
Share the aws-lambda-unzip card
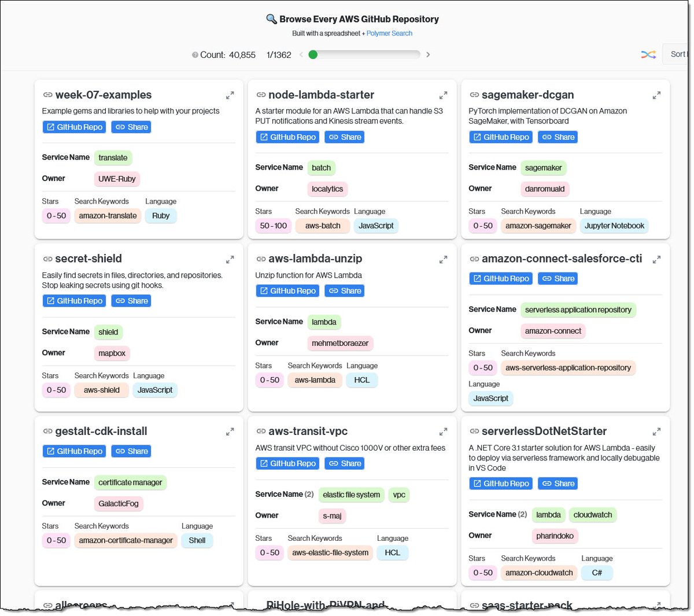345,291
